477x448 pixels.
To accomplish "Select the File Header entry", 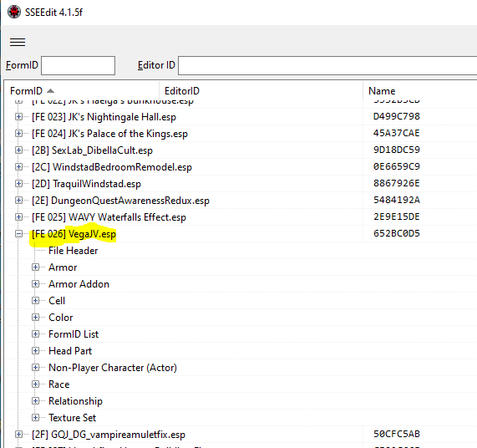I will point(74,251).
